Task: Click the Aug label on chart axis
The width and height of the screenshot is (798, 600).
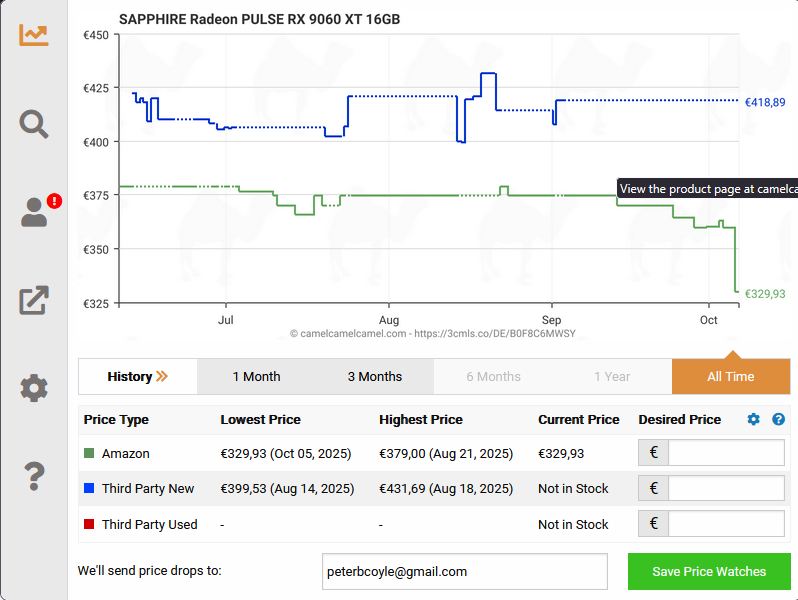Action: point(389,320)
